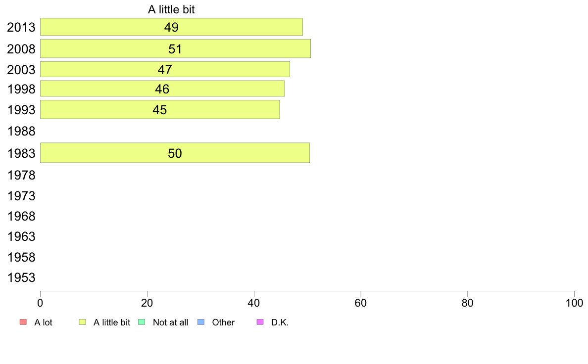The image size is (588, 364).
Task: Click the blue 'Other' legend swatch
Action: [201, 322]
